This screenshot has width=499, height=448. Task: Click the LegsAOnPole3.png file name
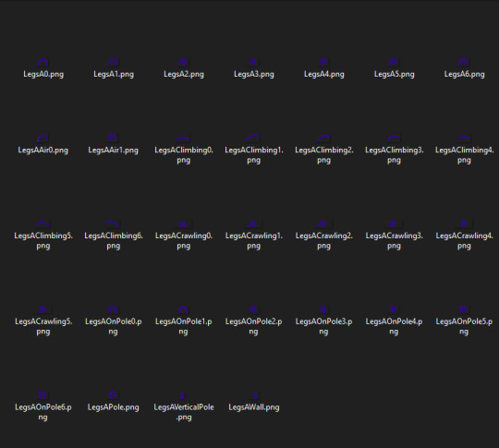coord(323,326)
